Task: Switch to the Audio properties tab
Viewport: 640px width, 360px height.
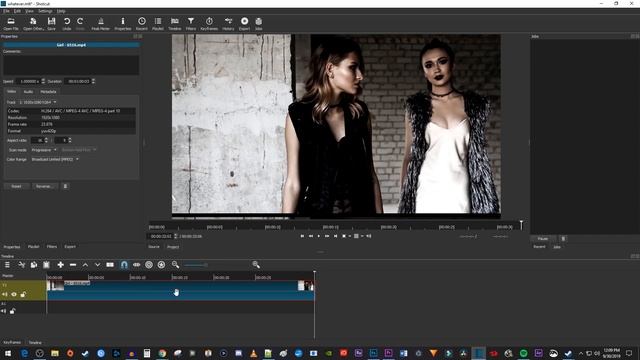Action: (28, 91)
